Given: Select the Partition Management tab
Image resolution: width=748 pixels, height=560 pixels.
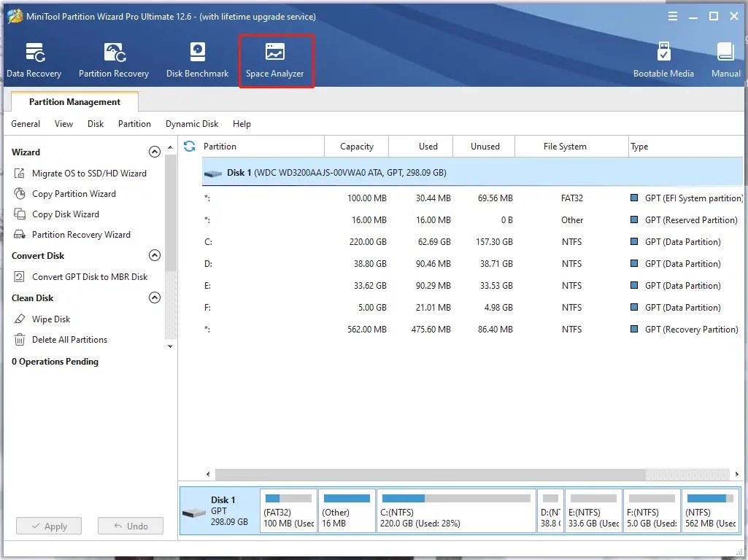Looking at the screenshot, I should [74, 102].
